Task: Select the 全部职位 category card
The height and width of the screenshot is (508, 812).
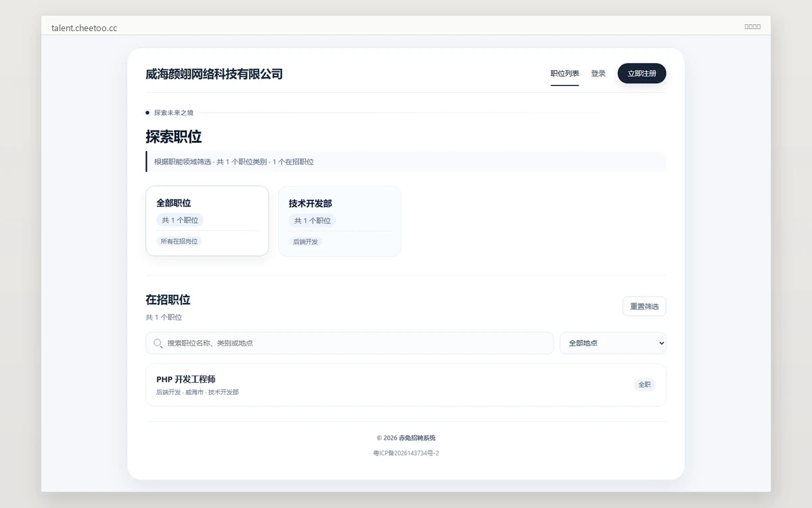Action: [207, 221]
